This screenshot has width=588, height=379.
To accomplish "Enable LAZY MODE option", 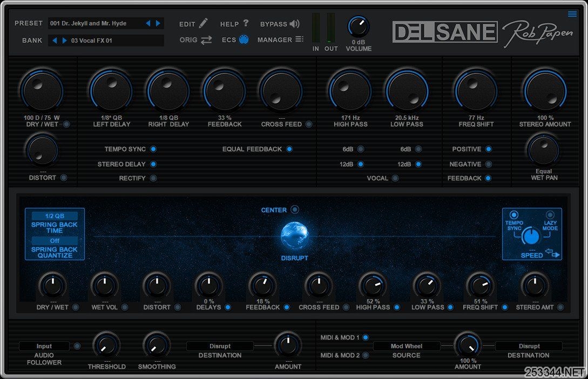I will pyautogui.click(x=550, y=215).
